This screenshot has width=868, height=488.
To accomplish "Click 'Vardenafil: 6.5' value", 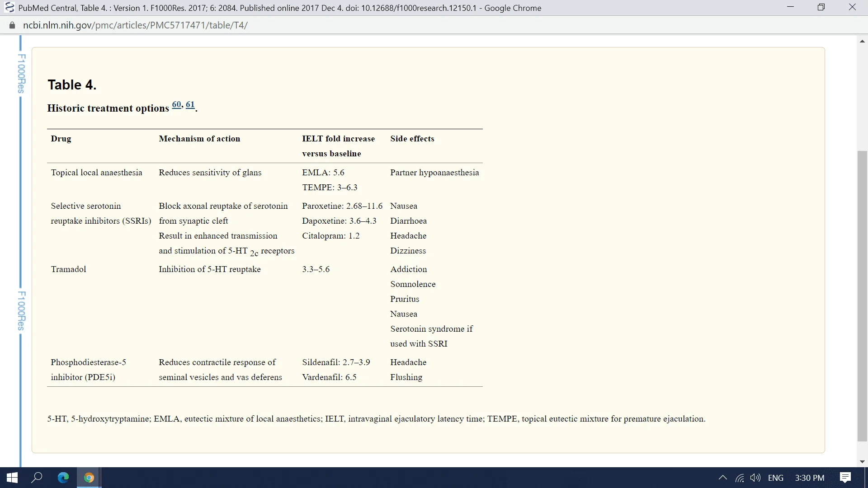I will 329,377.
